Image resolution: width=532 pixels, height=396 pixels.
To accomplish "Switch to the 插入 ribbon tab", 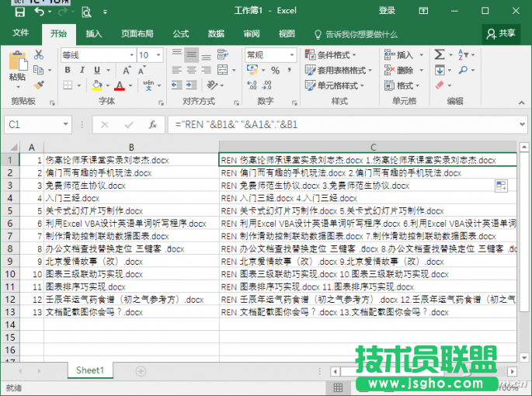I will (x=94, y=33).
